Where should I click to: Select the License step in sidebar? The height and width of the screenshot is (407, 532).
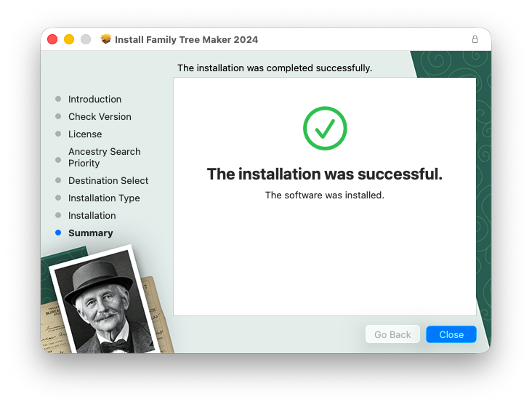tap(85, 134)
